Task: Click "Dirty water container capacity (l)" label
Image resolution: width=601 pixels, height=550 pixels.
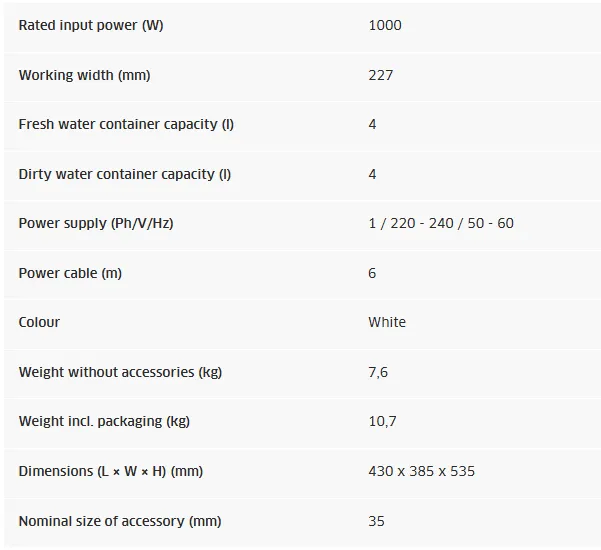Action: pos(124,174)
